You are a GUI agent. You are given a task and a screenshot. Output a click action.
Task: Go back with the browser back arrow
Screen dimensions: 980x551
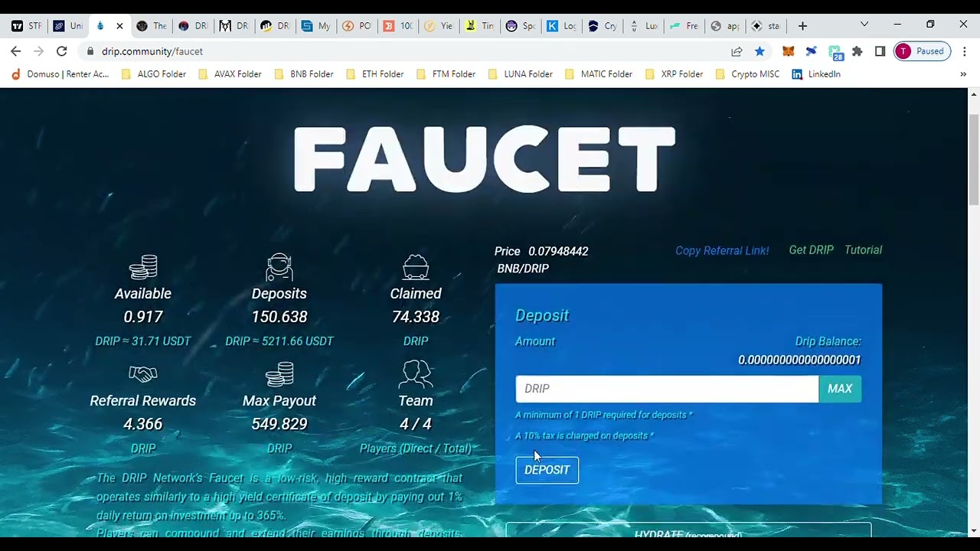[x=16, y=51]
